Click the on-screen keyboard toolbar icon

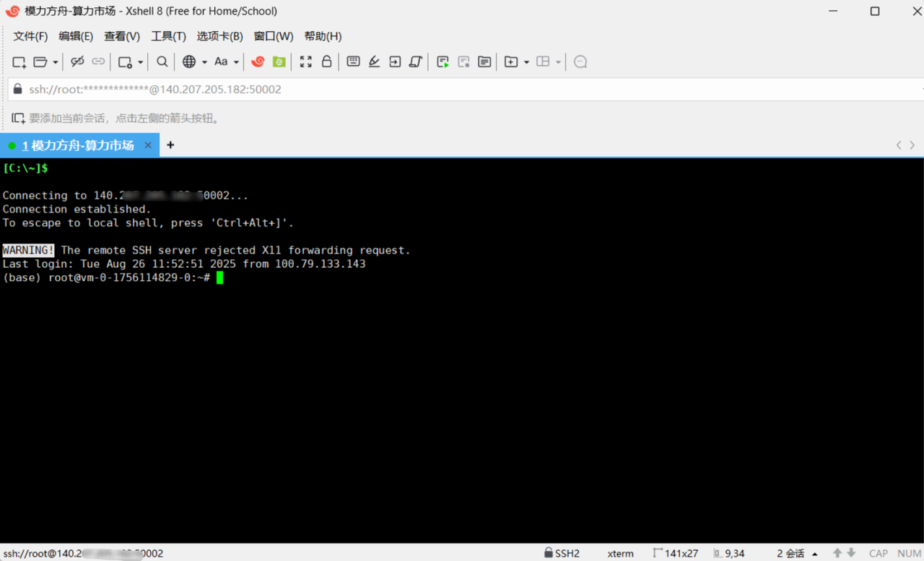coord(353,62)
